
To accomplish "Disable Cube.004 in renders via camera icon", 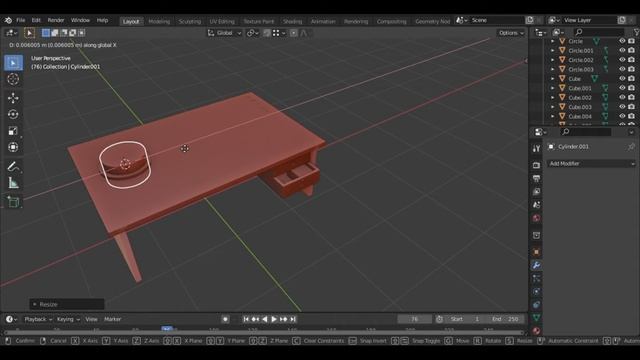I will [631, 116].
